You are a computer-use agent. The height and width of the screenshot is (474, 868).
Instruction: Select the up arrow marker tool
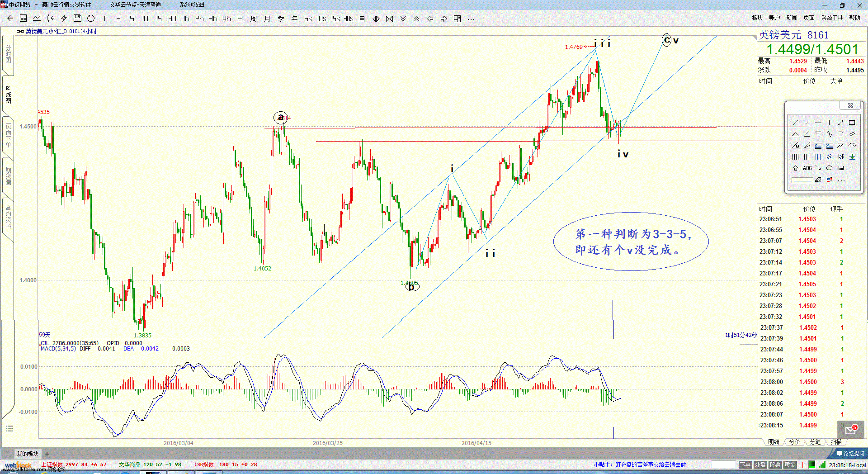795,168
